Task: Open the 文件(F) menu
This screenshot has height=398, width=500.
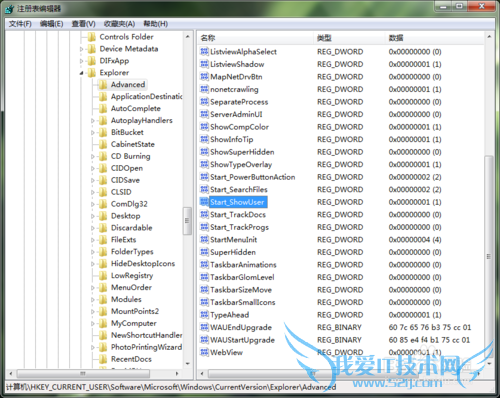Action: [20, 24]
